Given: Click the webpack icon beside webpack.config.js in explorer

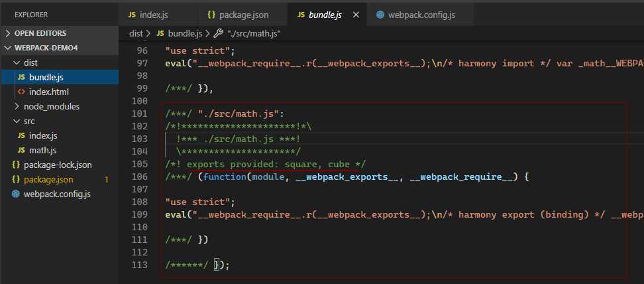Looking at the screenshot, I should [16, 194].
